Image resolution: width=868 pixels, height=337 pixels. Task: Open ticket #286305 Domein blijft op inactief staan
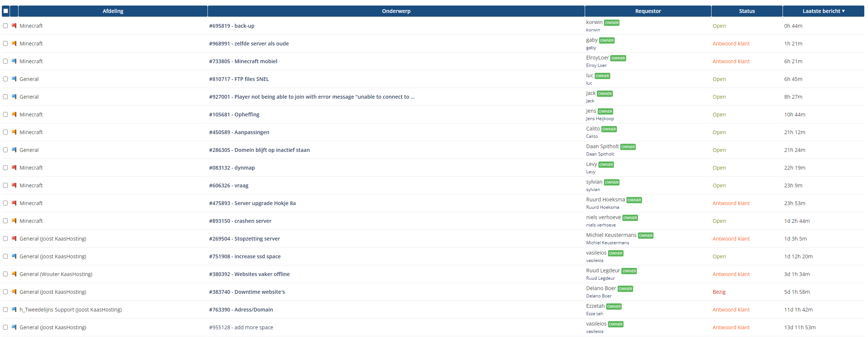pyautogui.click(x=259, y=150)
